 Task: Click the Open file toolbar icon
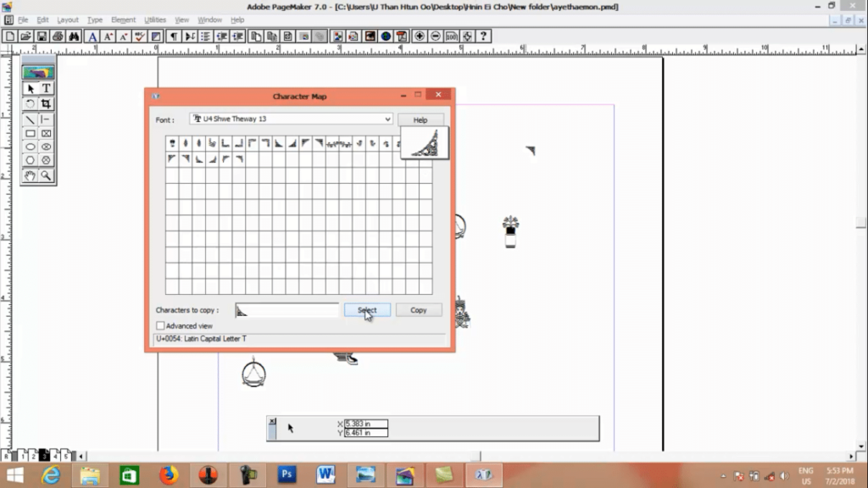tap(25, 36)
